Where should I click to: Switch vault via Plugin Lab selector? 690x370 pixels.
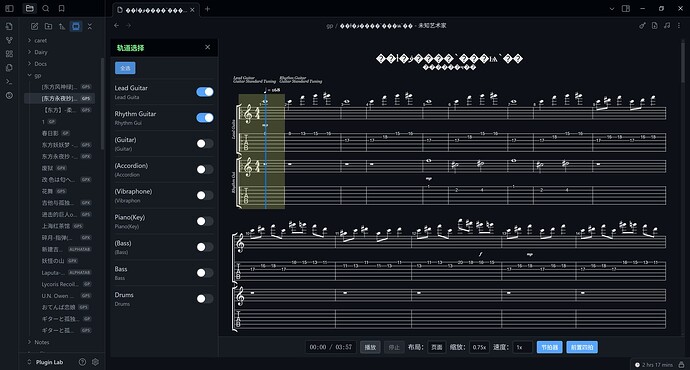45,362
